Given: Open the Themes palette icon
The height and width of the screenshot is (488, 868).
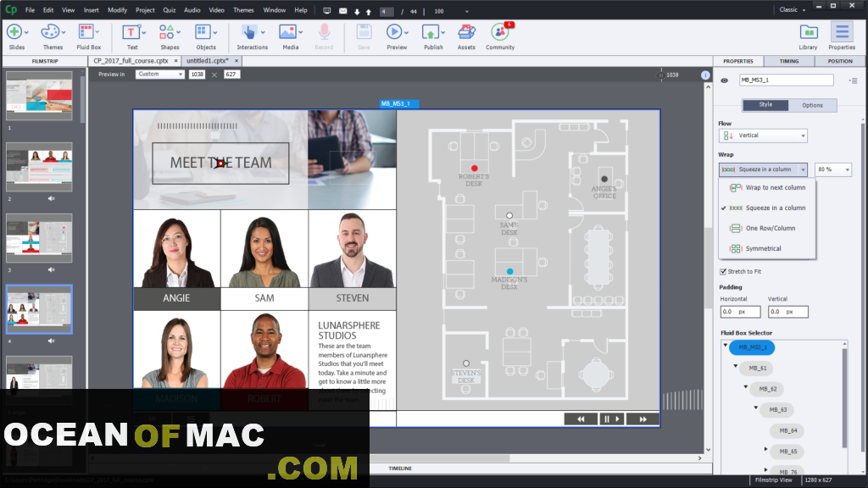Looking at the screenshot, I should (x=50, y=32).
